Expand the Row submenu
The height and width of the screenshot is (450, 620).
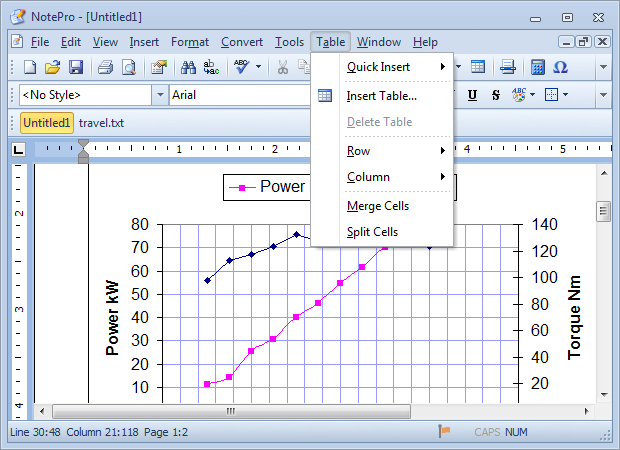(x=395, y=151)
